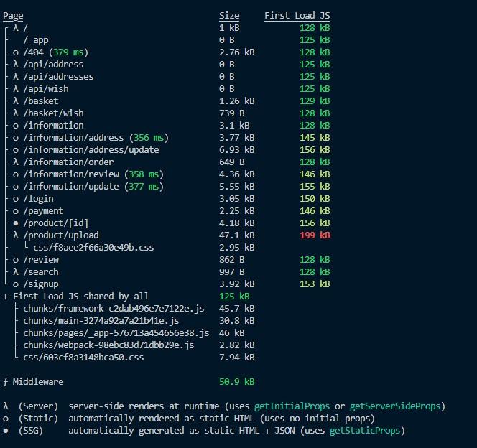
Task: Click the "getInitialProps" text
Action: (x=292, y=406)
